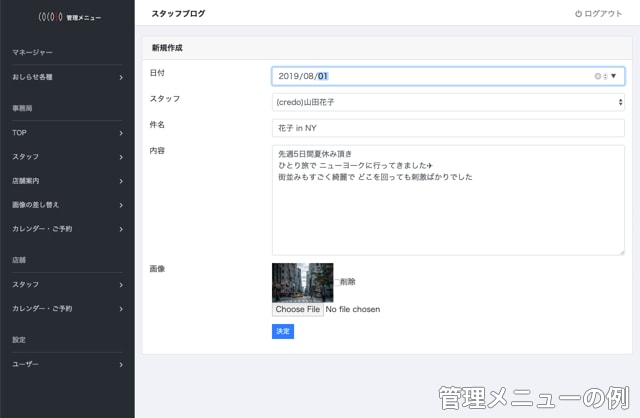640x418 pixels.
Task: Open スタッフ under the 事務局 section
Action: (67, 157)
